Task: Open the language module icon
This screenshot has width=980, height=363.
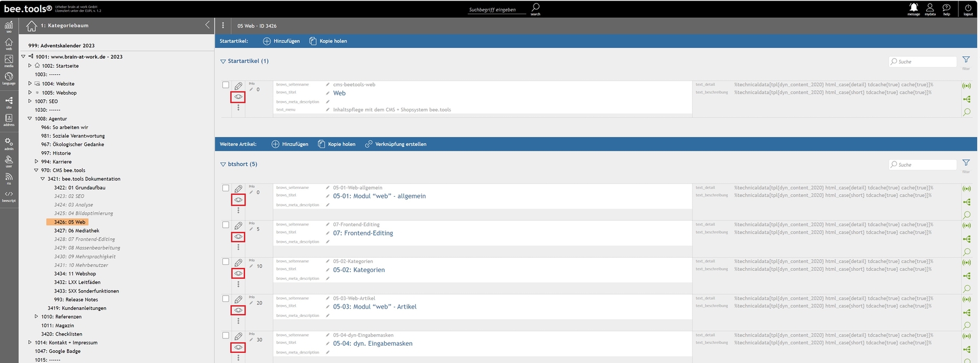Action: coord(9,78)
